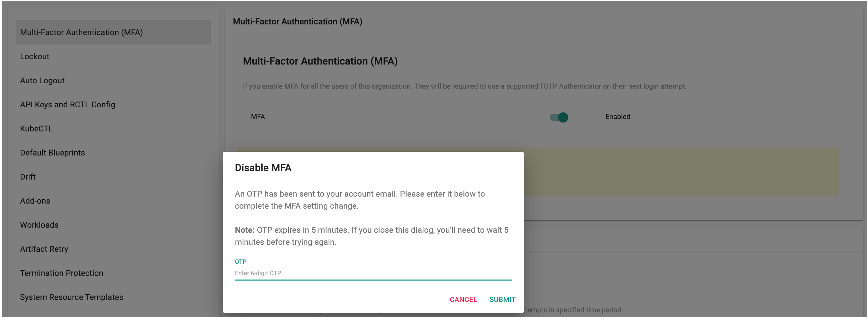
Task: Click the yellow notice banner
Action: coord(681,172)
